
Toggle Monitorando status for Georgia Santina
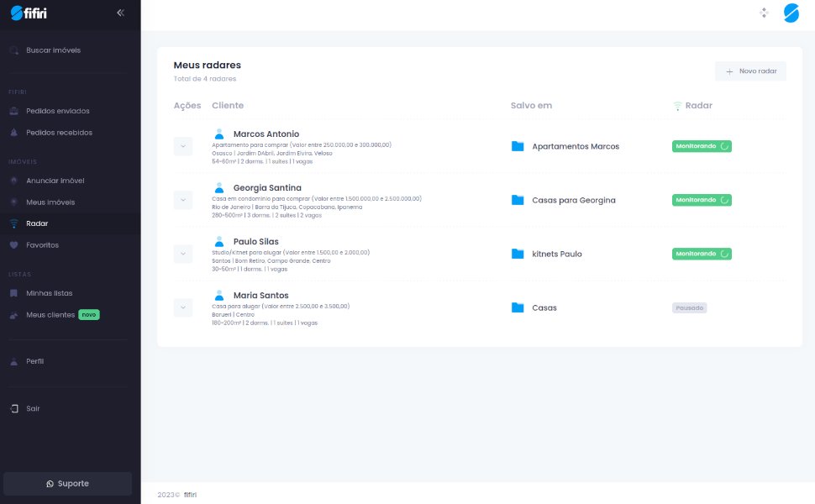click(x=702, y=200)
